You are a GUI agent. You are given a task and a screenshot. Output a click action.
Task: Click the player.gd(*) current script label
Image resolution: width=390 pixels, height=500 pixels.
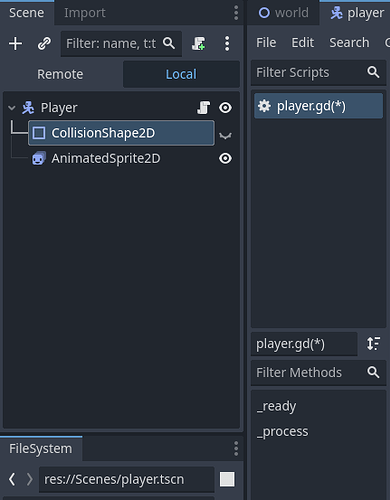[x=304, y=344]
